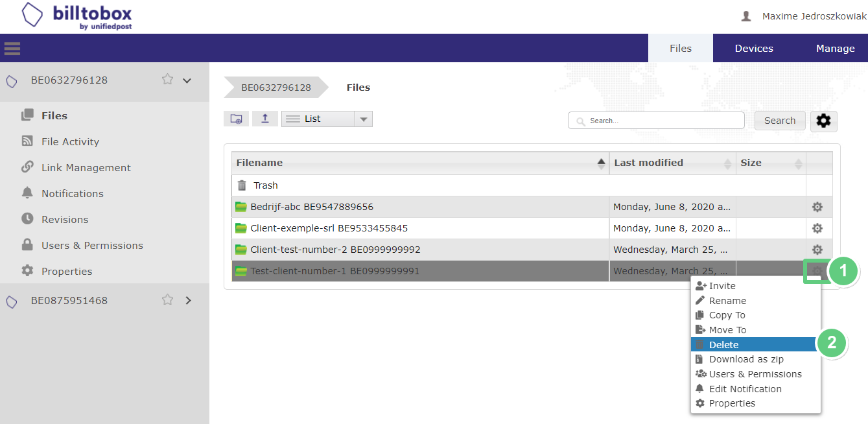Screen dimensions: 868x424
Task: Select BE0632796128 in the sidebar
Action: 69,80
